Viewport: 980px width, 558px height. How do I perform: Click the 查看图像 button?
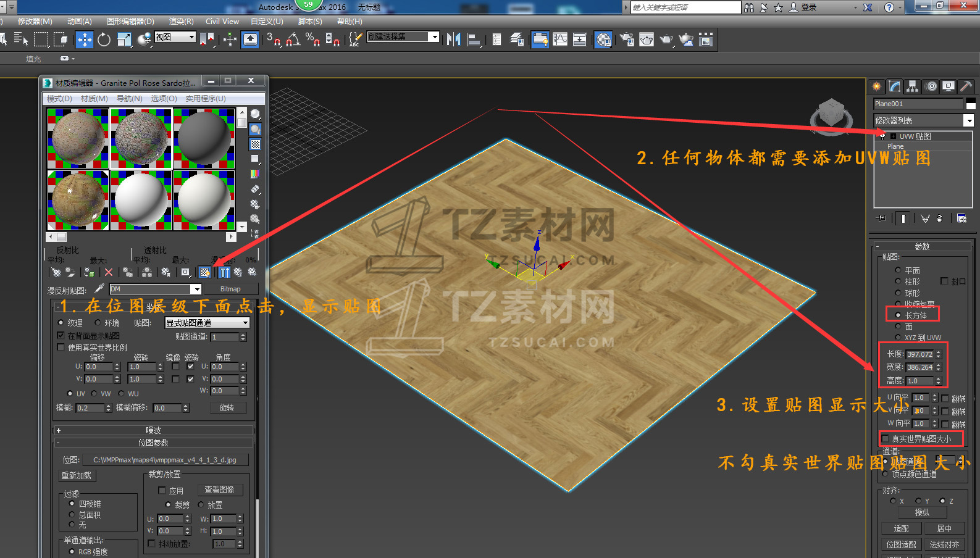click(x=220, y=489)
